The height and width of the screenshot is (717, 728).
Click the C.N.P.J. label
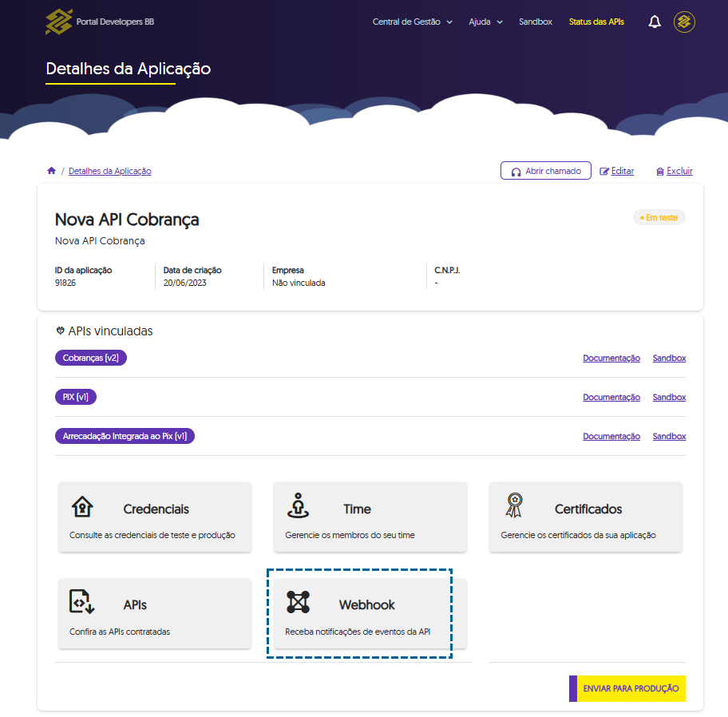click(447, 270)
